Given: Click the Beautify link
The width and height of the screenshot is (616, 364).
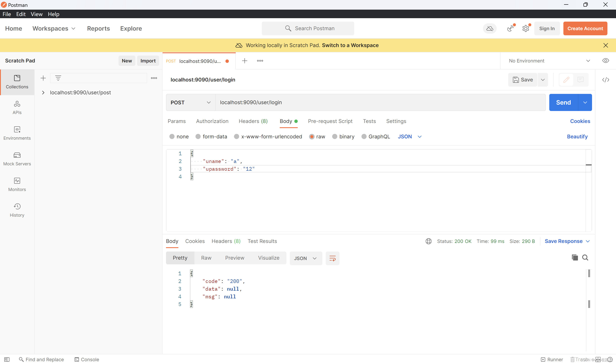Looking at the screenshot, I should click(x=577, y=137).
